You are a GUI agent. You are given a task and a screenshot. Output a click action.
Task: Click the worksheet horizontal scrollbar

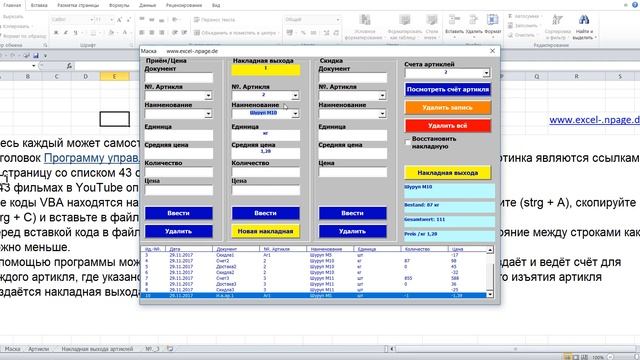[515, 349]
